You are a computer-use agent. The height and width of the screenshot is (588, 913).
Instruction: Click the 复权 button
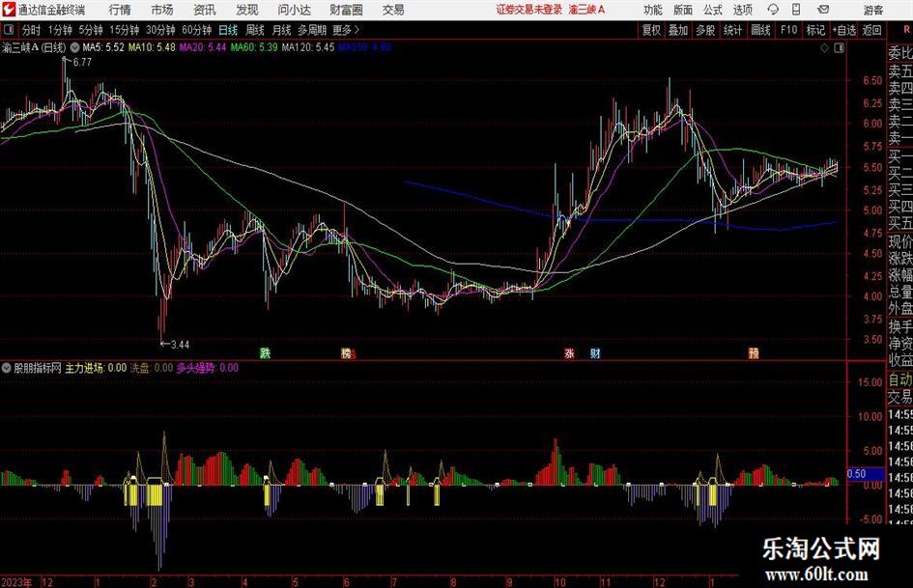pos(651,30)
